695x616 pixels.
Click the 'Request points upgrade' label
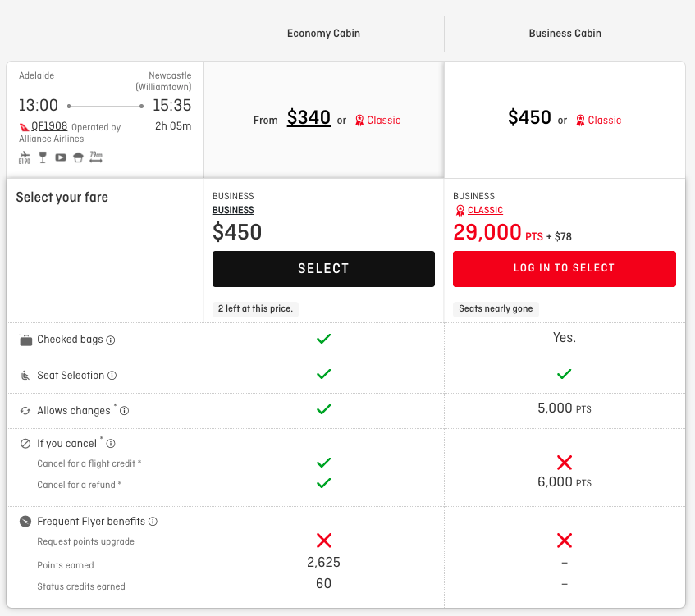click(85, 541)
